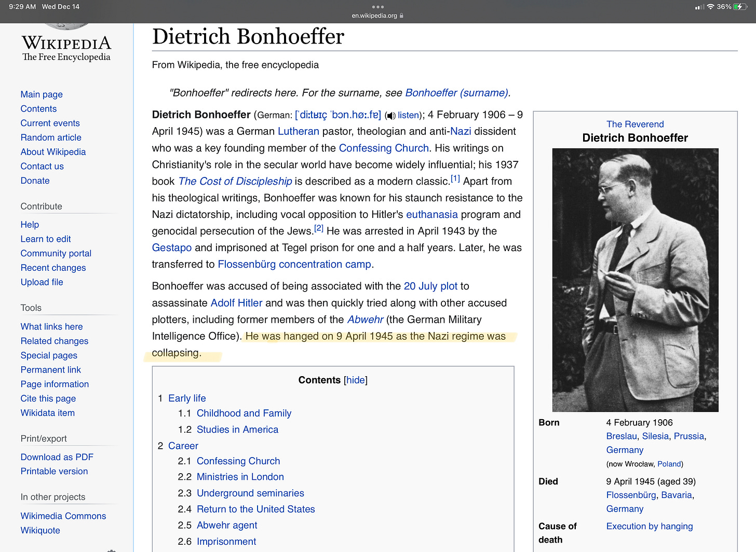Jump to Underground seminaries section

[250, 493]
